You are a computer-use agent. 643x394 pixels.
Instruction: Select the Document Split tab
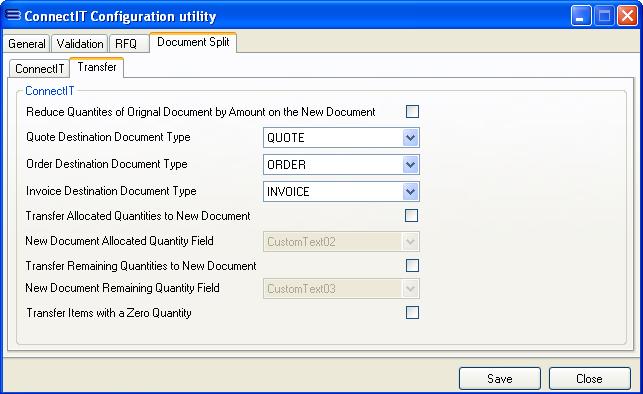coord(193,42)
